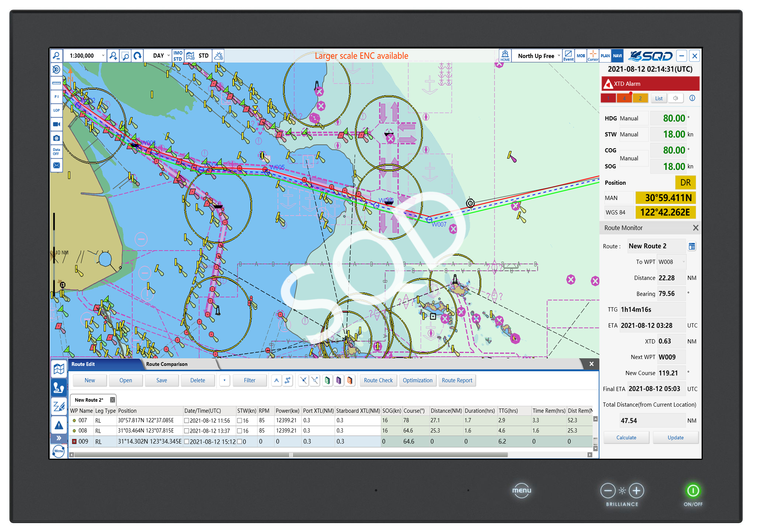The width and height of the screenshot is (758, 532).
Task: Activate the Cursor crosshair tool
Action: [x=593, y=56]
